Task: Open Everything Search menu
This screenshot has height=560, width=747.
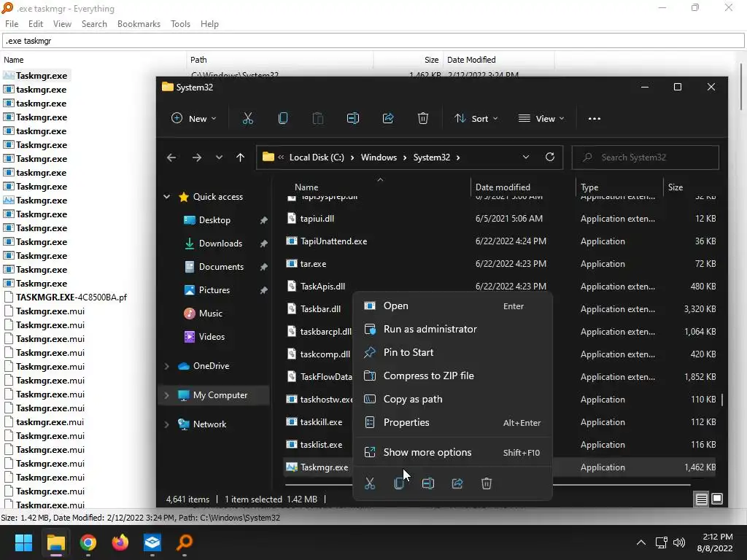Action: coord(94,24)
